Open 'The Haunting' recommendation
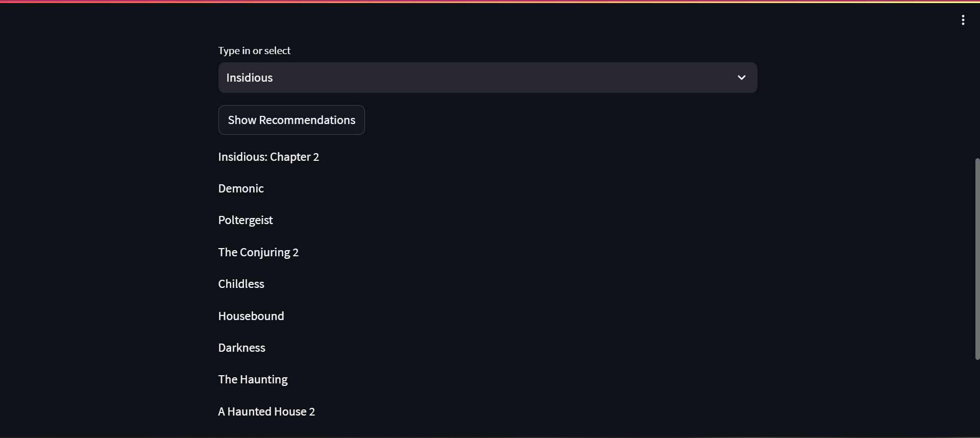 pyautogui.click(x=253, y=379)
